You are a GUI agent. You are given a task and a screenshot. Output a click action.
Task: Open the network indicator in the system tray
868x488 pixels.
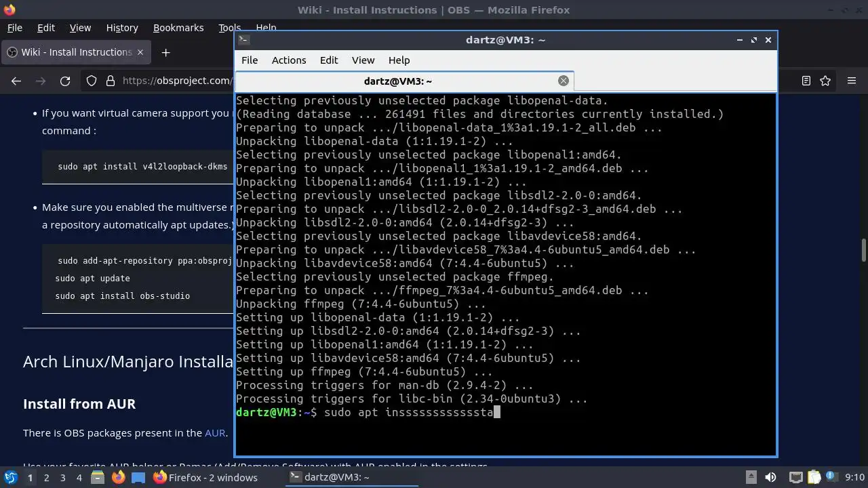coord(796,477)
